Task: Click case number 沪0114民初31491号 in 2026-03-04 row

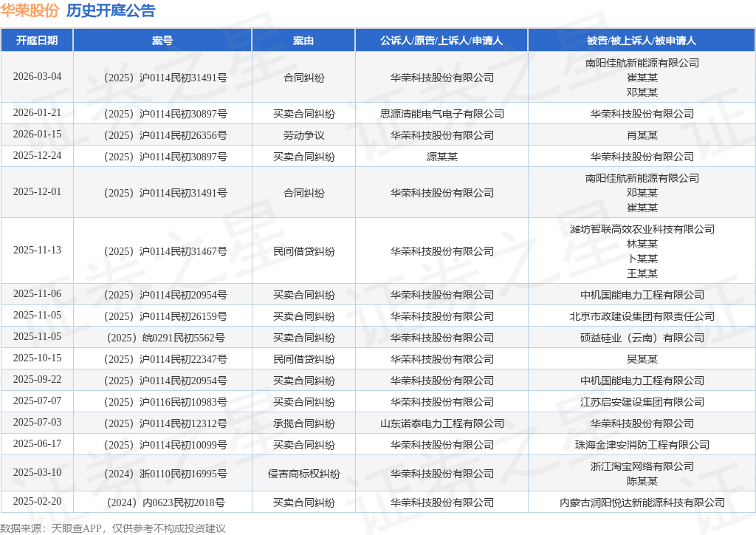Action: tap(165, 78)
